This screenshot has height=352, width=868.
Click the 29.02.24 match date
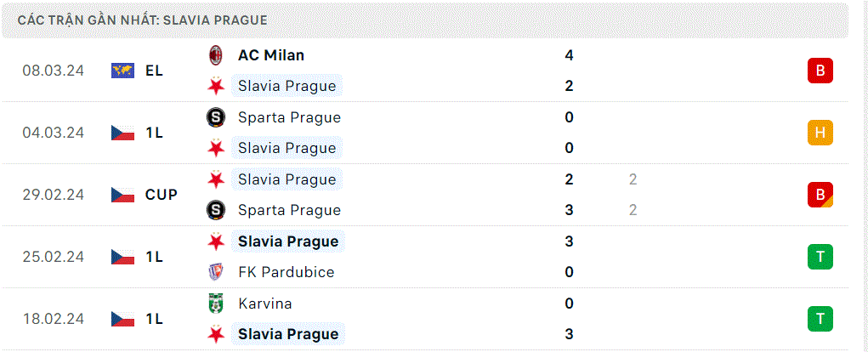tap(54, 195)
